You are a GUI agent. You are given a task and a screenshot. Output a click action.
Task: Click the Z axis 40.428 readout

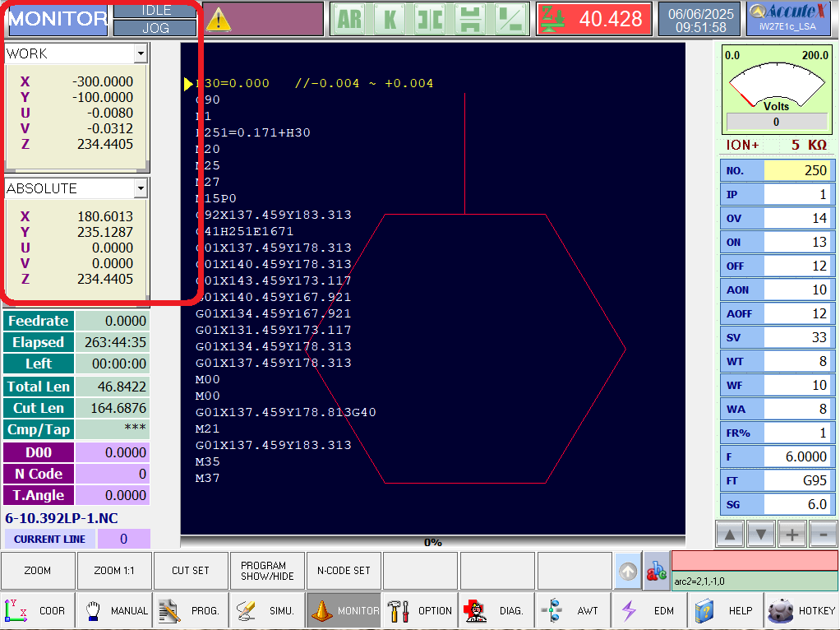click(594, 19)
